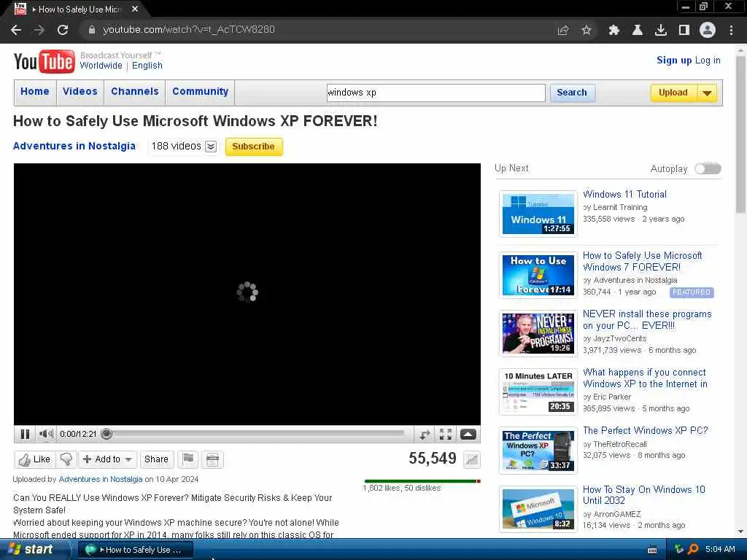The image size is (747, 560).
Task: Open browser downloads
Action: click(661, 30)
